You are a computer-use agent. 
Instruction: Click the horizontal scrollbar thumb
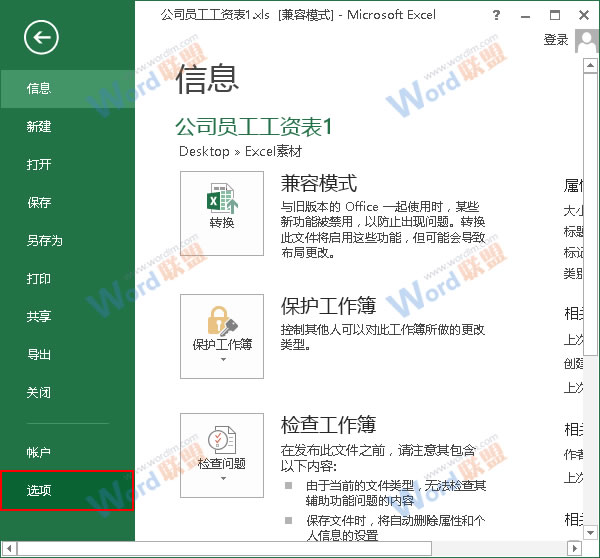point(224,548)
